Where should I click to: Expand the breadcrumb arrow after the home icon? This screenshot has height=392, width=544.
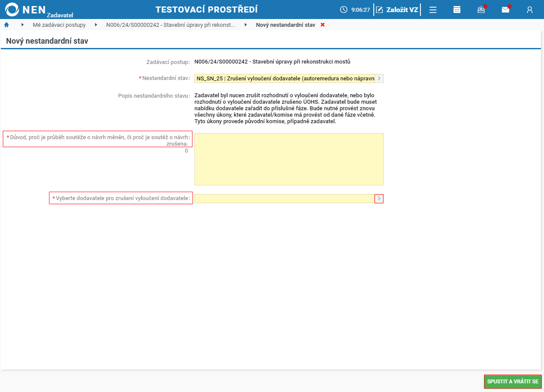22,25
